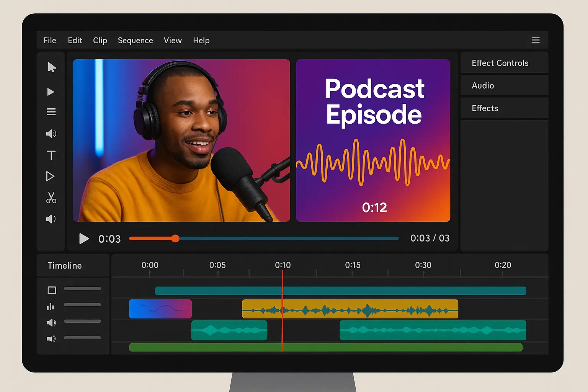
Task: Mute the third timeline track speaker
Action: [x=51, y=322]
